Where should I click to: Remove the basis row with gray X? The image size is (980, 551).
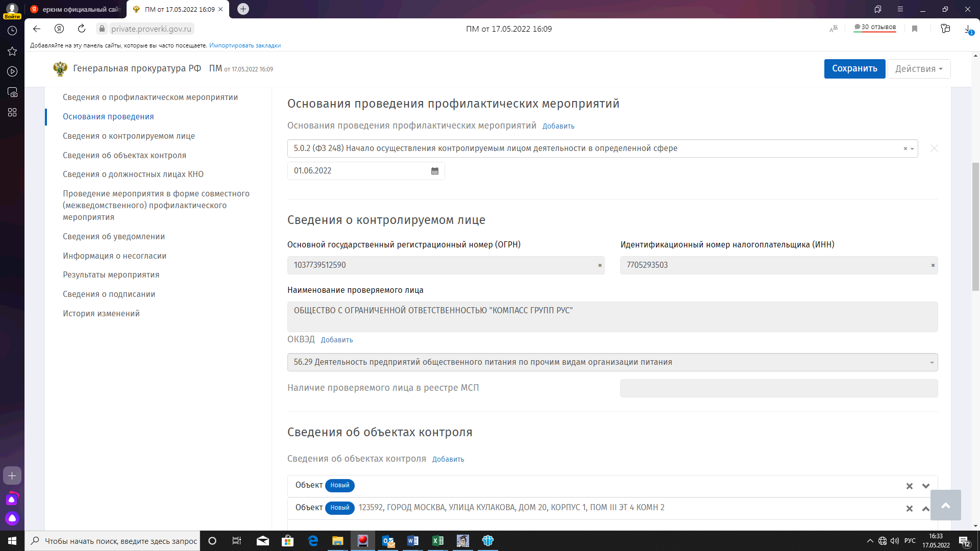[934, 148]
